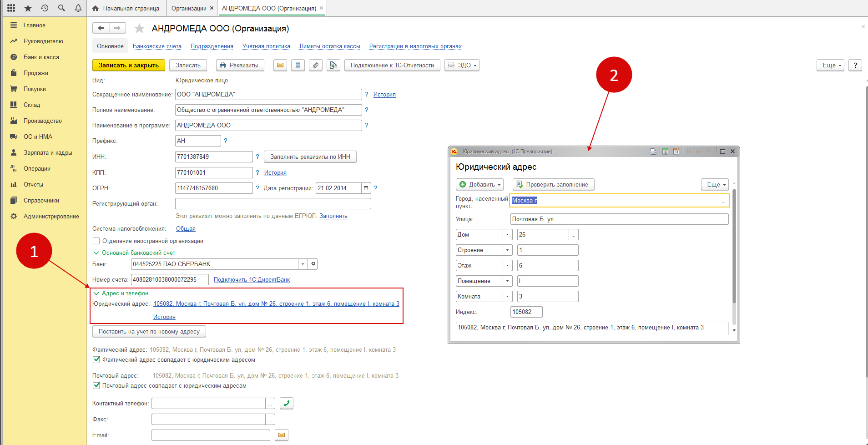Open Добавить dropdown in address window
This screenshot has width=868, height=445.
[x=480, y=185]
